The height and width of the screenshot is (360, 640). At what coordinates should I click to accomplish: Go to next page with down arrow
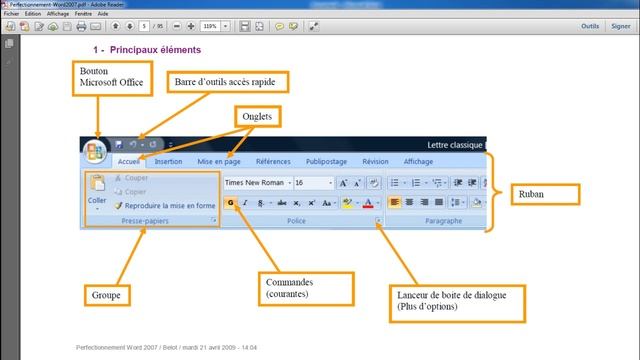(130, 26)
